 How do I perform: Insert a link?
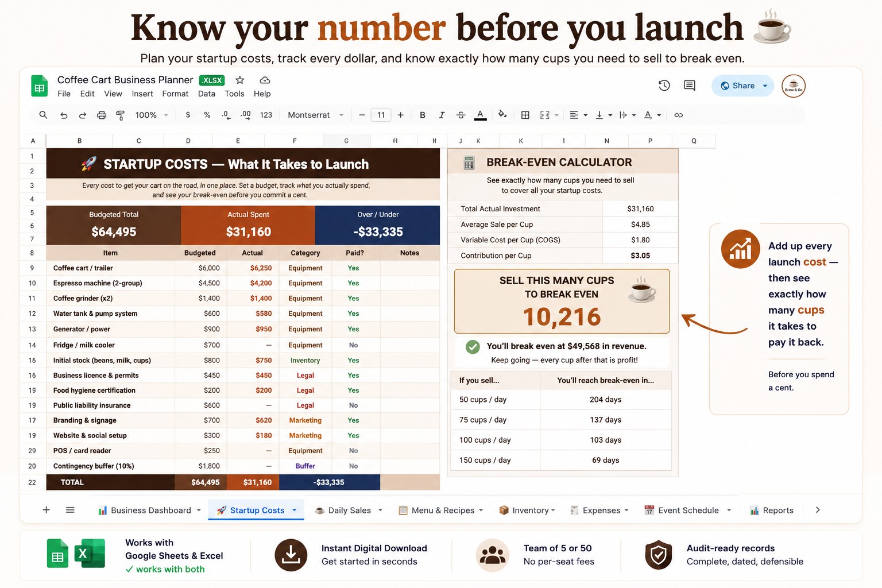point(678,115)
